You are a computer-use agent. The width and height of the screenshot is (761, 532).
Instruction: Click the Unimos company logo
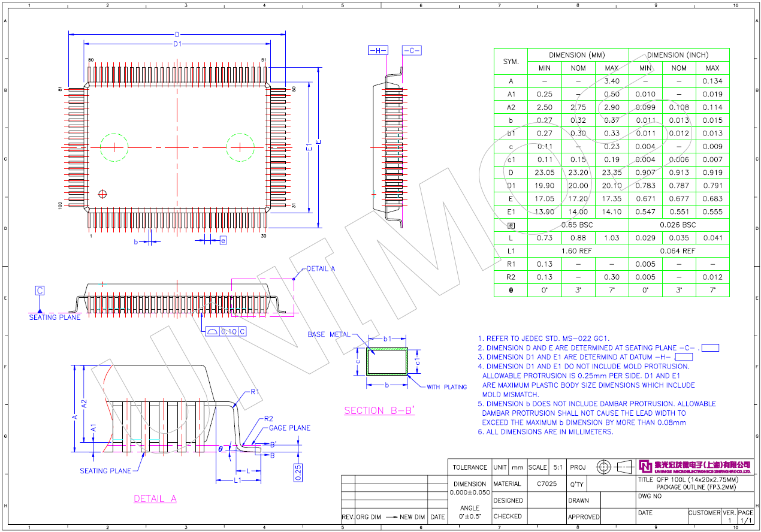pos(645,466)
